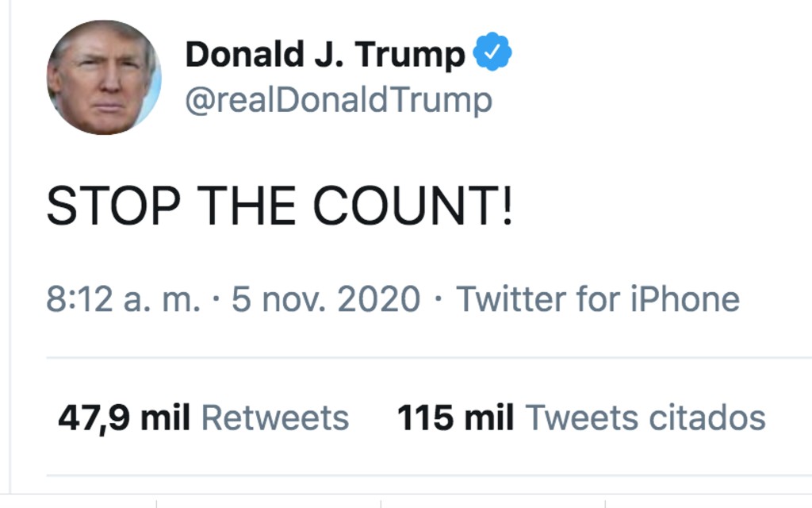812x508 pixels.
Task: Open the round profile picture avatar
Action: [104, 77]
